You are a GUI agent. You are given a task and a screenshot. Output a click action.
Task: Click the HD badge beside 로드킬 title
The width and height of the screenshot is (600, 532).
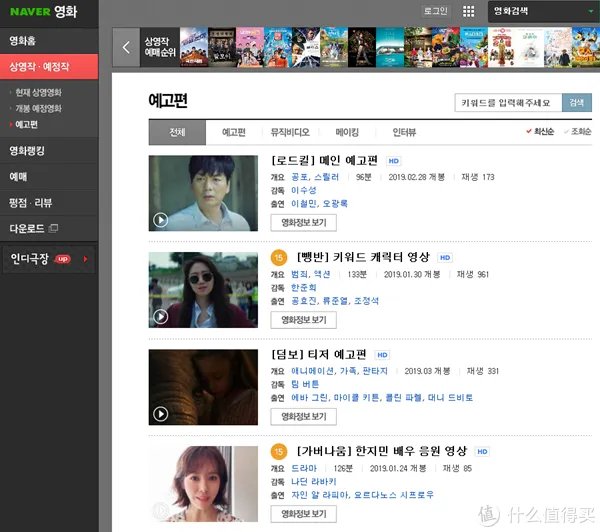tap(393, 160)
